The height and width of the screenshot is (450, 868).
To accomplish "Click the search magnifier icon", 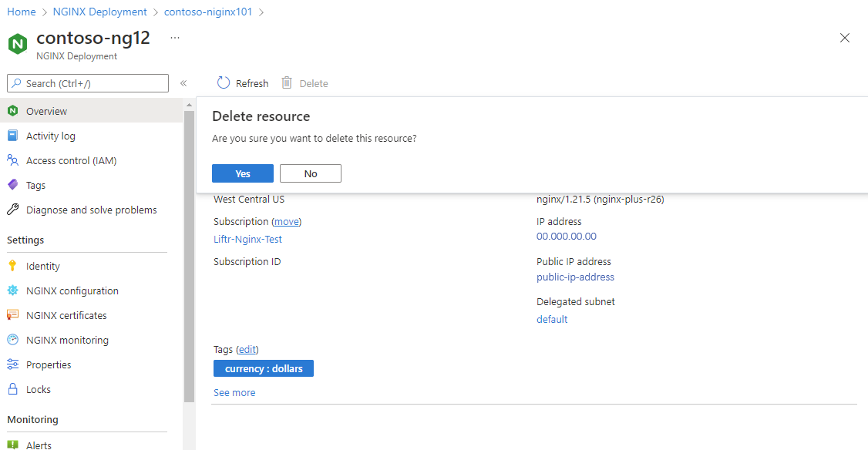I will (17, 83).
